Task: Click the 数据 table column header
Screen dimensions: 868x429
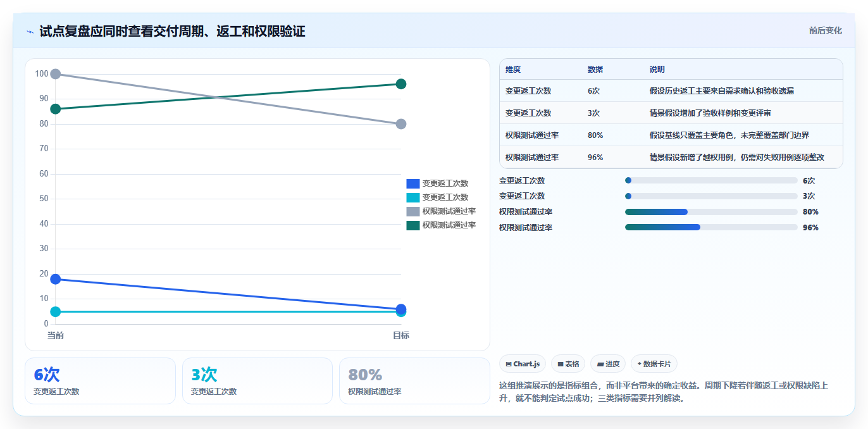Action: (595, 70)
